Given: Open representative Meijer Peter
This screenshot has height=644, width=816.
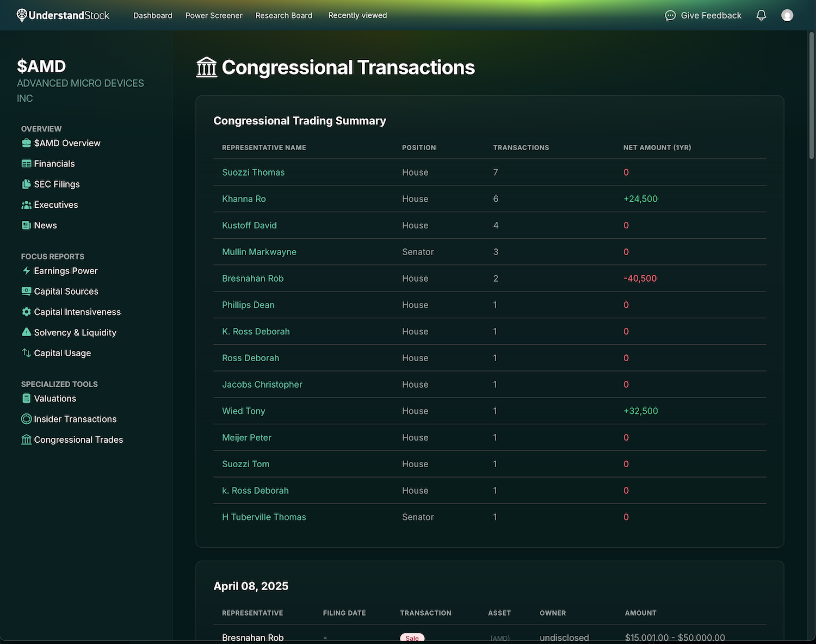Looking at the screenshot, I should (x=246, y=437).
